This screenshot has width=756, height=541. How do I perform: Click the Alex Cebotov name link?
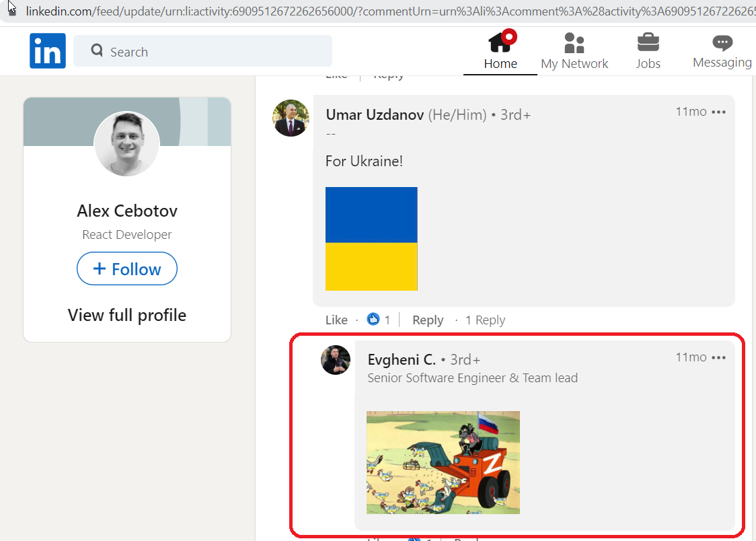(x=127, y=211)
